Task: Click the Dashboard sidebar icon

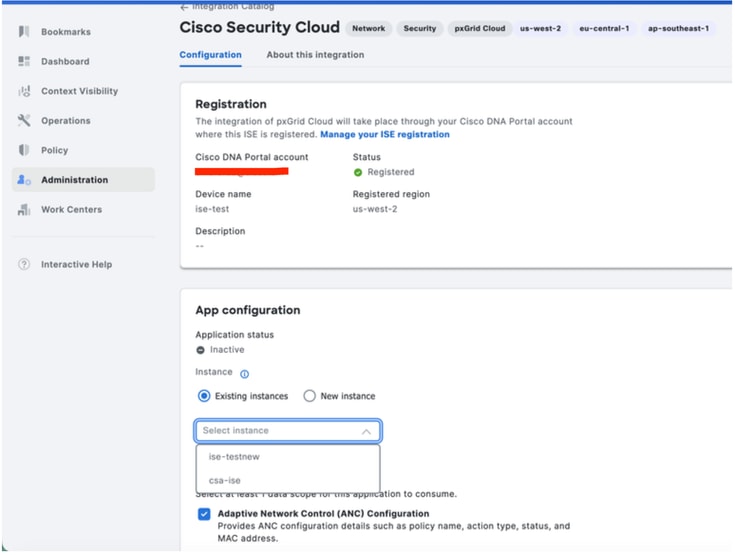Action: pyautogui.click(x=24, y=61)
